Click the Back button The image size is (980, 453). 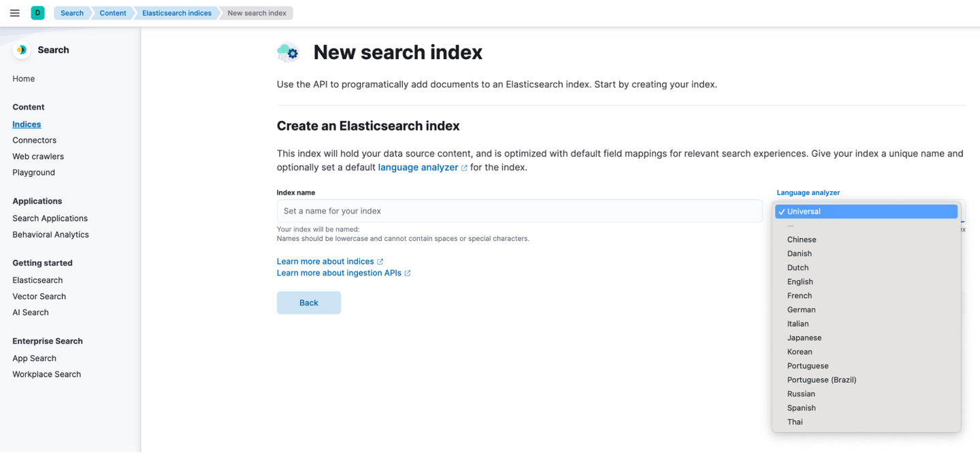[x=308, y=303]
